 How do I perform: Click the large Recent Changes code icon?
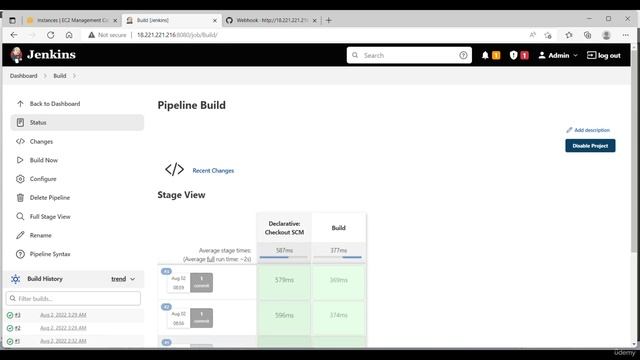tap(174, 169)
